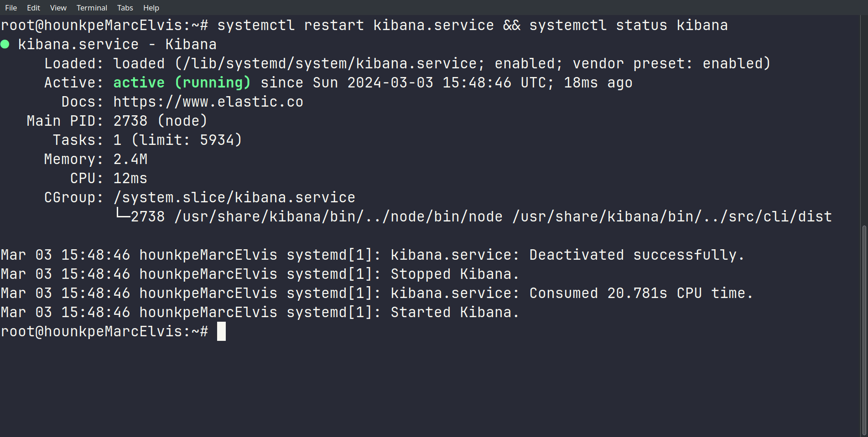Open the Help menu
Image resolution: width=868 pixels, height=437 pixels.
[x=151, y=8]
